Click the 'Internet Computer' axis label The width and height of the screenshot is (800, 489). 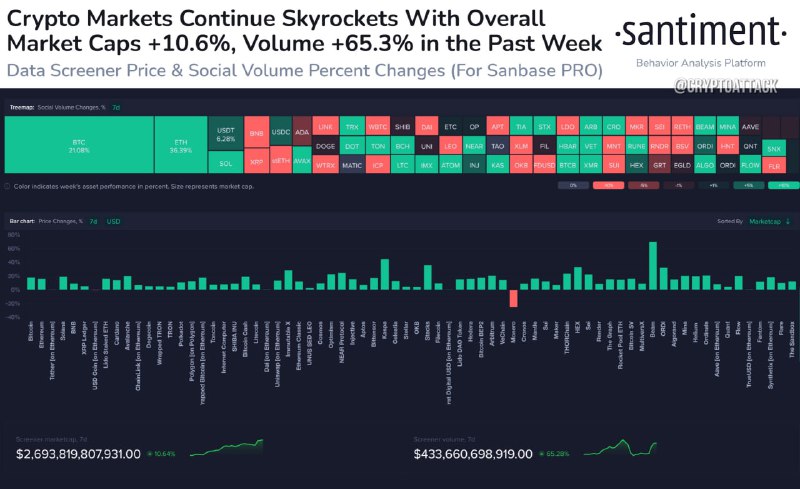click(x=223, y=347)
